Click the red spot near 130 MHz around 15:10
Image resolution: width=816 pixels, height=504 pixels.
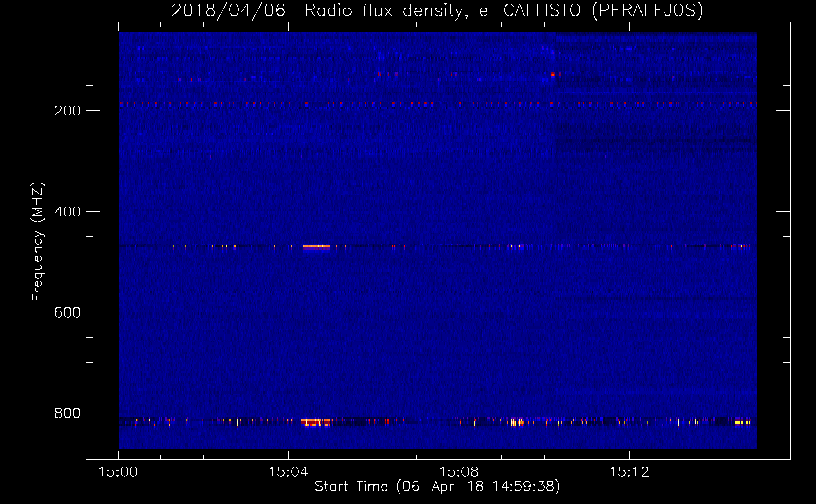(x=553, y=74)
